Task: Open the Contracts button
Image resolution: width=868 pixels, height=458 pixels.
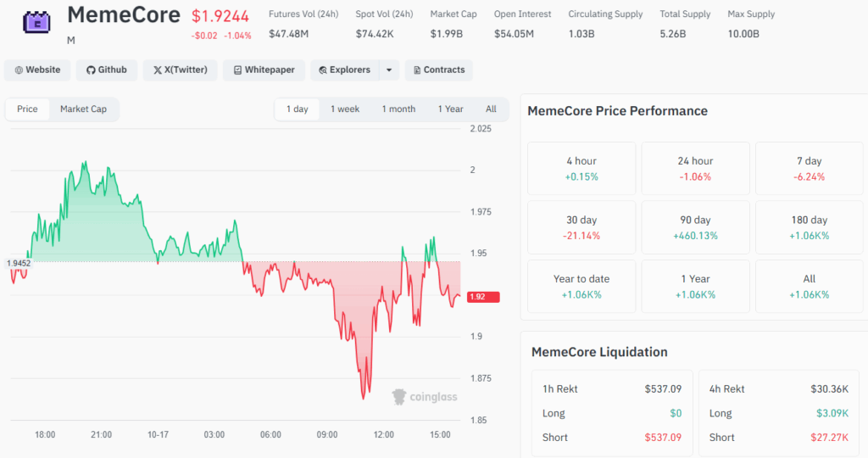Action: tap(439, 70)
